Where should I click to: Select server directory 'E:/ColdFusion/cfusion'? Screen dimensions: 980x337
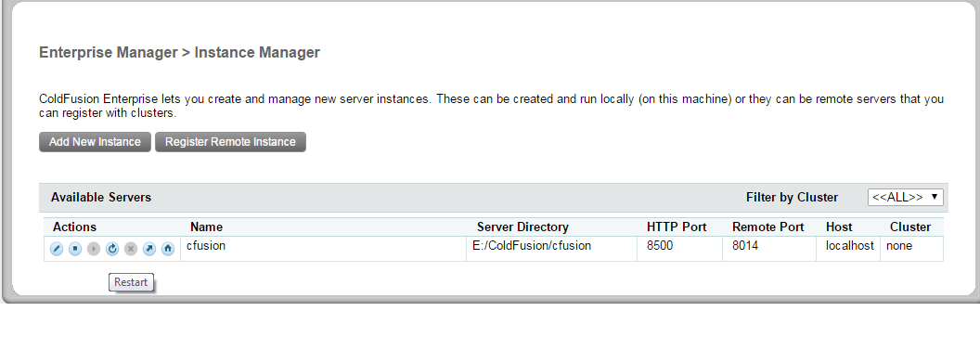(x=532, y=246)
